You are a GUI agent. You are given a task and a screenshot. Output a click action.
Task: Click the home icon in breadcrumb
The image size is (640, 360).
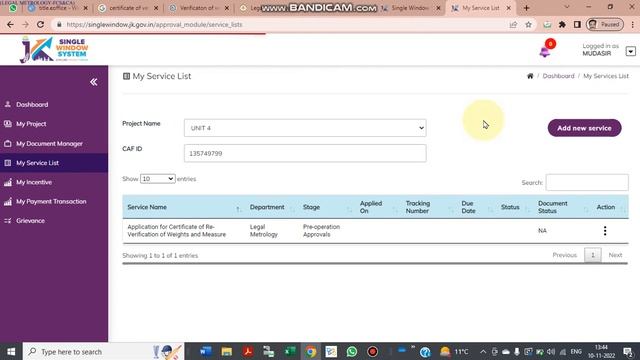click(x=530, y=76)
